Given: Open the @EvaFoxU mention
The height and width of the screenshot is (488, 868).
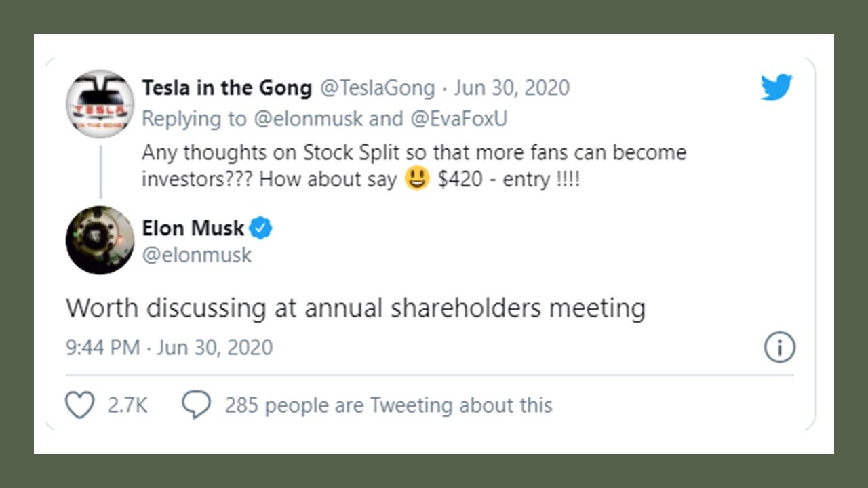Looking at the screenshot, I should pyautogui.click(x=458, y=119).
